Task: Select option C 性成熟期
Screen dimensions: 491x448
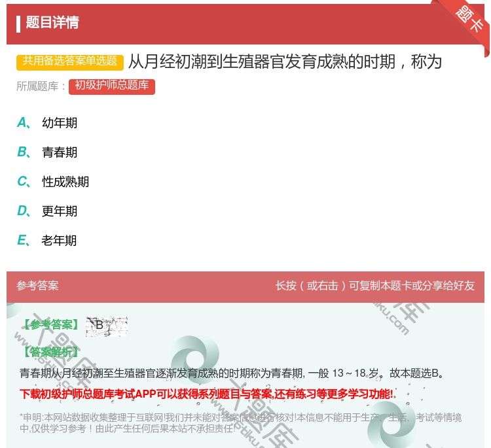Action: (53, 181)
